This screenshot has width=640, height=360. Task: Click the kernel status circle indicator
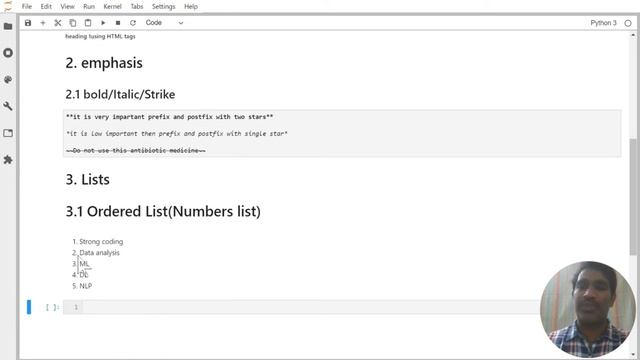(628, 23)
